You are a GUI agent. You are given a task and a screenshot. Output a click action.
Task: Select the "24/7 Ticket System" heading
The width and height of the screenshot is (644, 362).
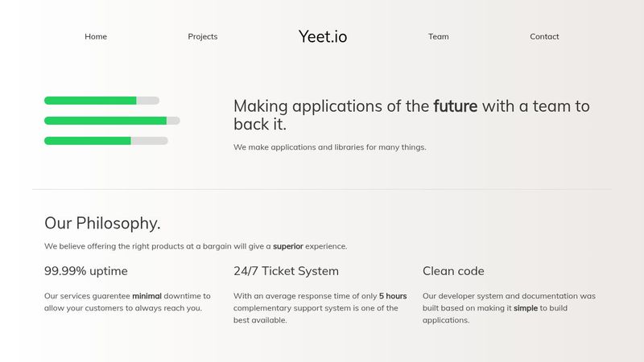[286, 271]
